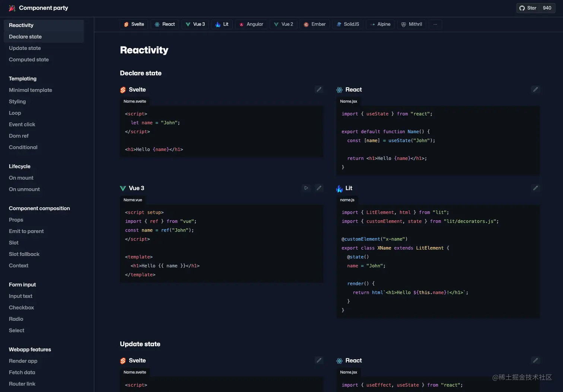Click the React logo in Update state
563x392 pixels.
[x=339, y=361]
